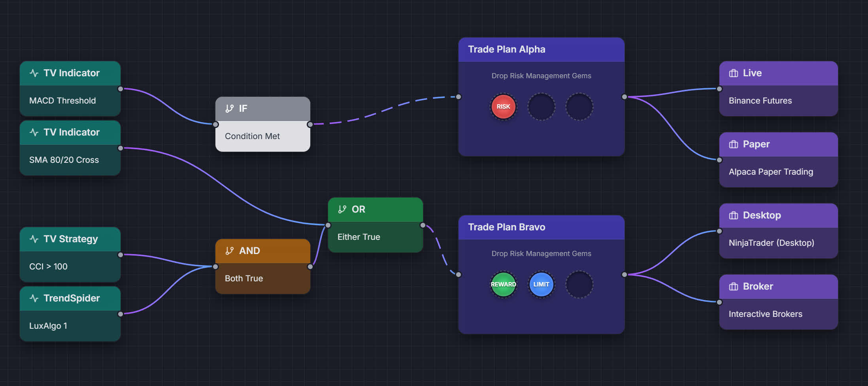Select the Trade Plan Bravo header
Image resolution: width=868 pixels, height=386 pixels.
tap(541, 227)
